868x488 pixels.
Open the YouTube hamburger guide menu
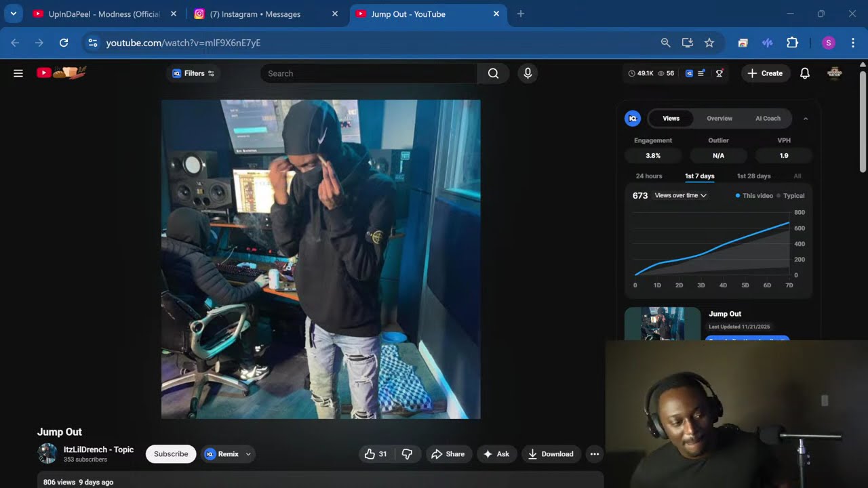coord(18,73)
